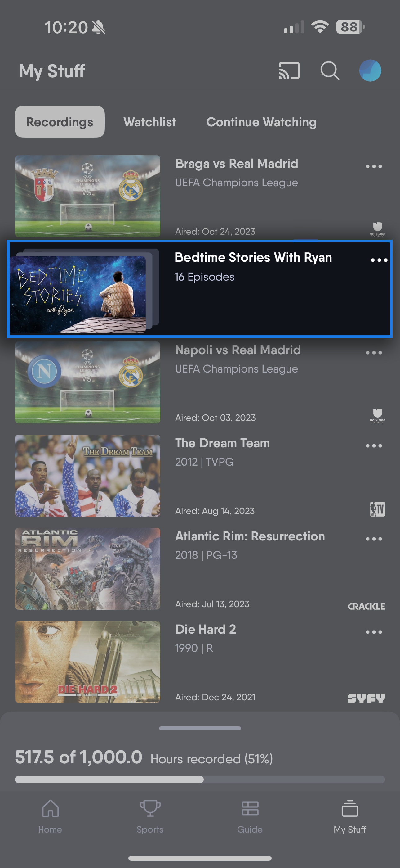This screenshot has height=868, width=400.
Task: Tap the Aired: Aug 14, 2023 text
Action: click(x=215, y=511)
